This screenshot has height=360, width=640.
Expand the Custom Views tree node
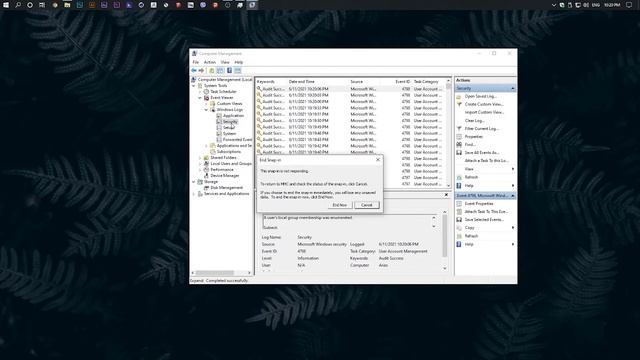tap(206, 104)
